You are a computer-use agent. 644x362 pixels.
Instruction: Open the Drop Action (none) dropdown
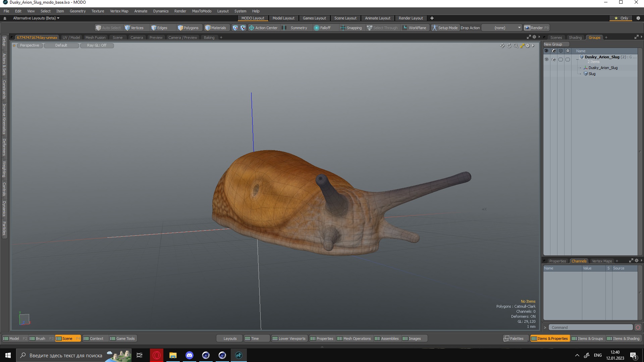coord(502,28)
